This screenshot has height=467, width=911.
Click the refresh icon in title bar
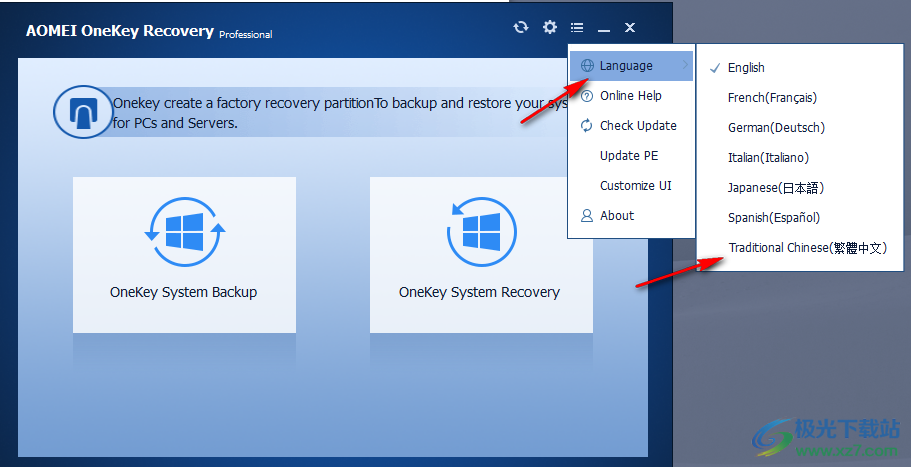[x=521, y=27]
